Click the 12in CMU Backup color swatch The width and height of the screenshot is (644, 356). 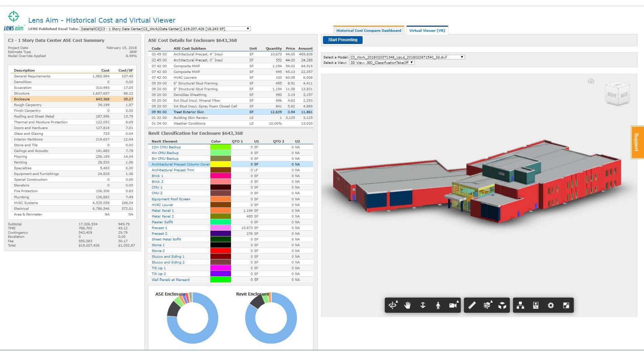point(221,147)
